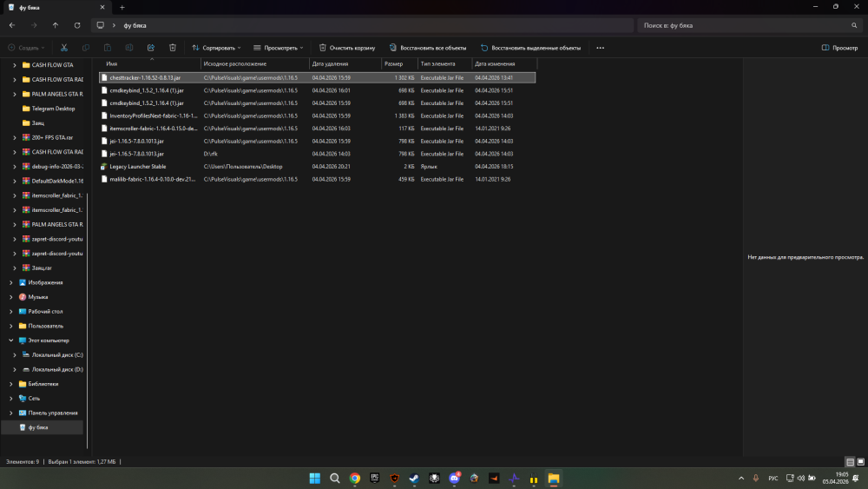Open Steam from taskbar
Image resolution: width=868 pixels, height=489 pixels.
pos(414,479)
